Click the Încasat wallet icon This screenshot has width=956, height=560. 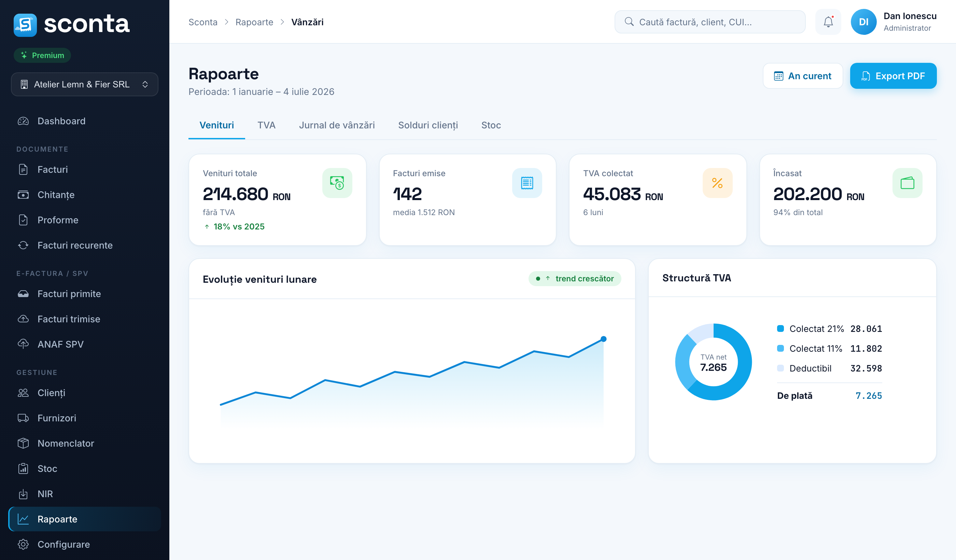click(908, 183)
